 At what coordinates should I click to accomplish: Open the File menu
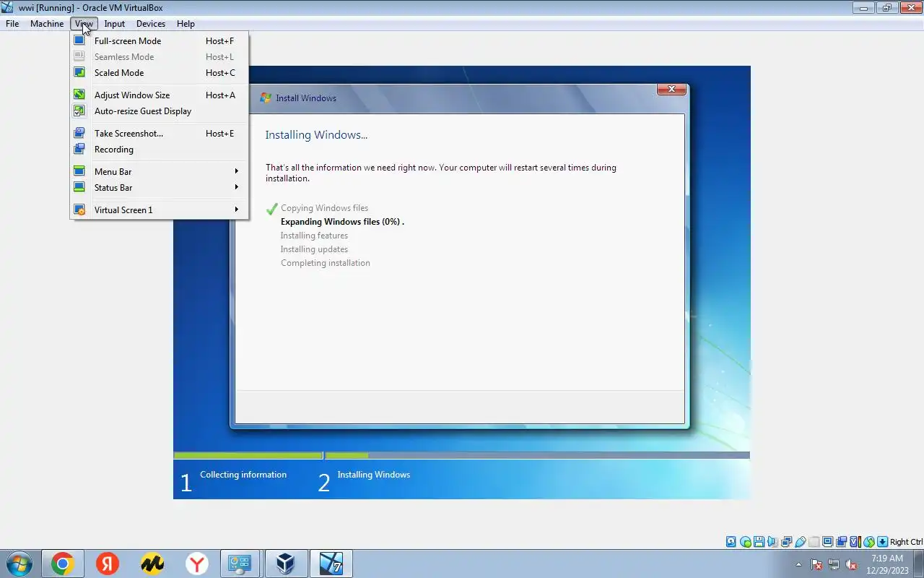pos(12,24)
